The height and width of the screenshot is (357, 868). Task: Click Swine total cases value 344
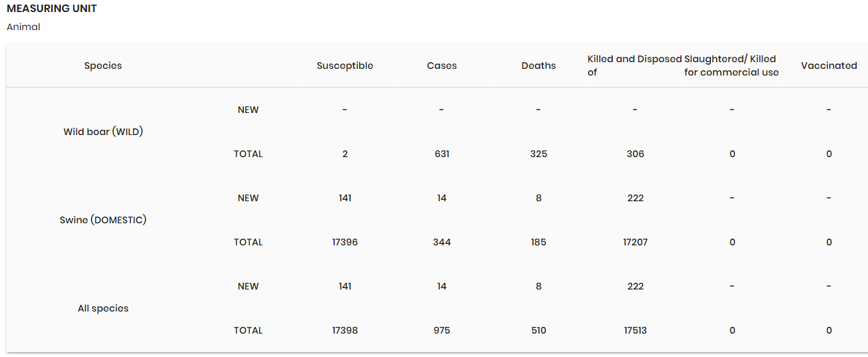442,242
